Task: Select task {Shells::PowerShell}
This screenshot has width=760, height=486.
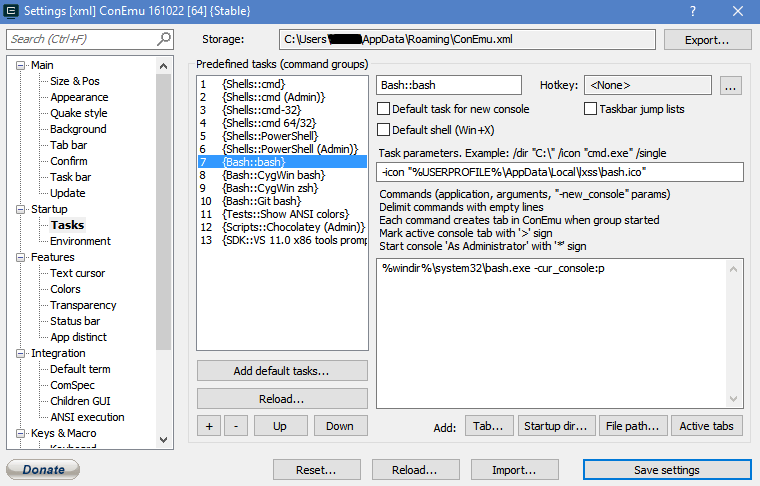Action: pyautogui.click(x=282, y=136)
